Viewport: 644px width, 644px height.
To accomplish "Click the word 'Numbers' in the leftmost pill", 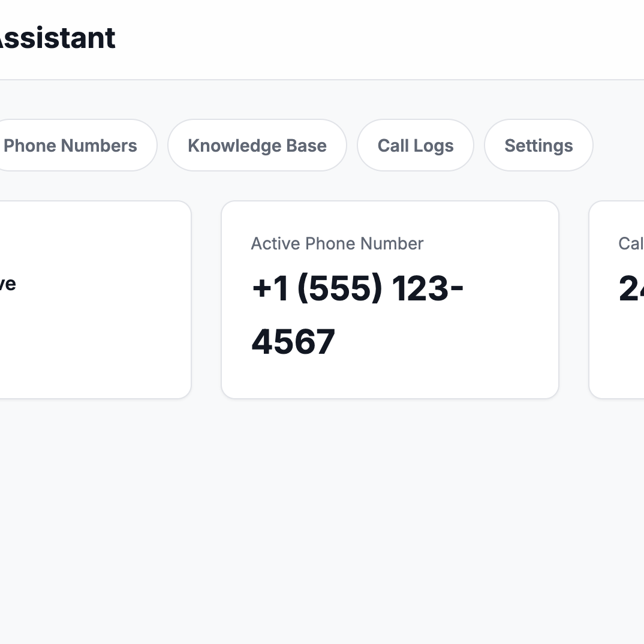I will click(102, 146).
